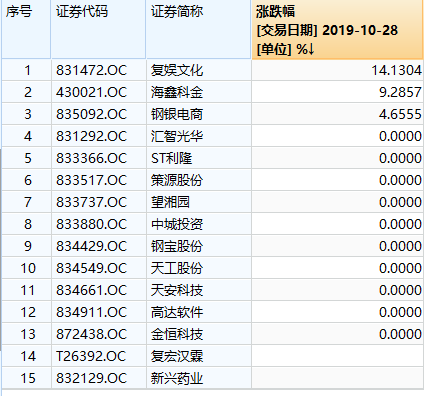Select security code 833880.OC

pos(92,224)
